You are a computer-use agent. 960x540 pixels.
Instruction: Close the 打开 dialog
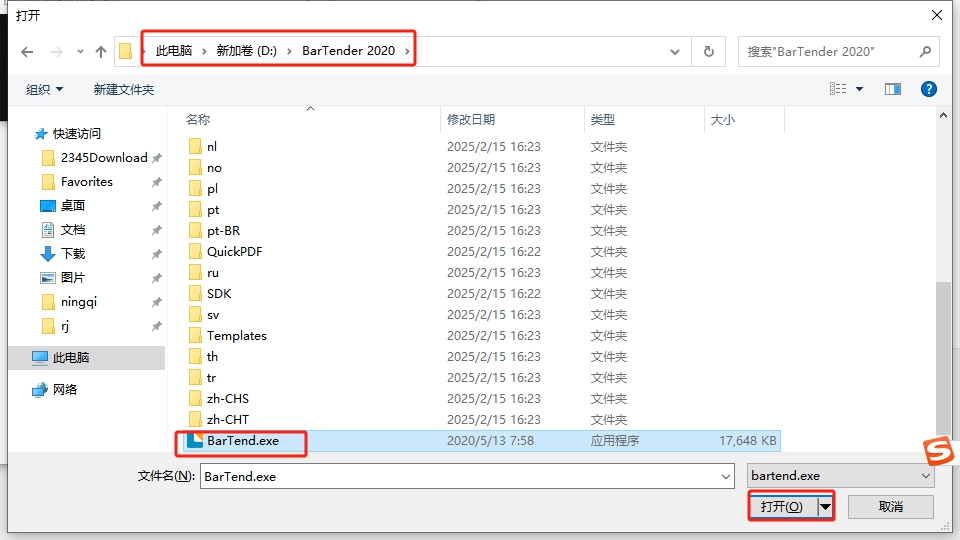[937, 15]
